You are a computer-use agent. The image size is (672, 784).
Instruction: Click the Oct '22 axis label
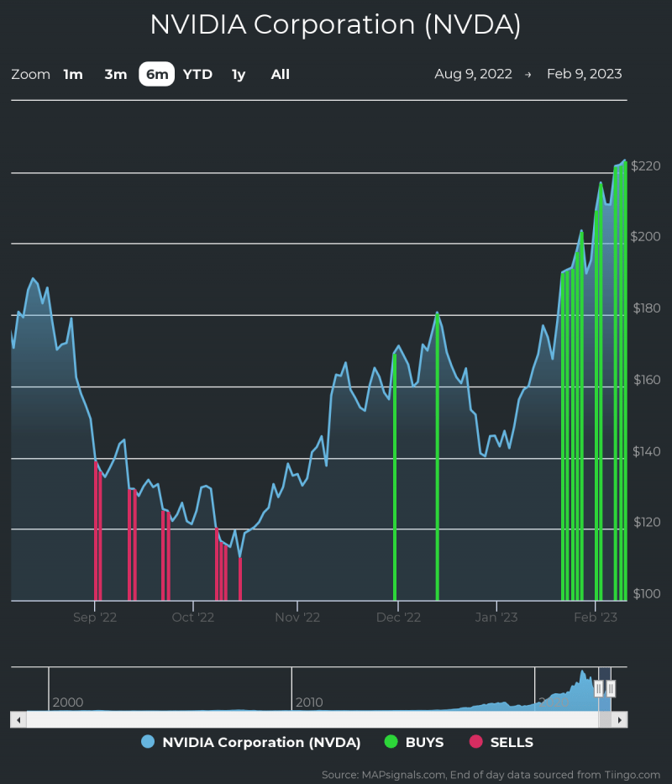193,618
